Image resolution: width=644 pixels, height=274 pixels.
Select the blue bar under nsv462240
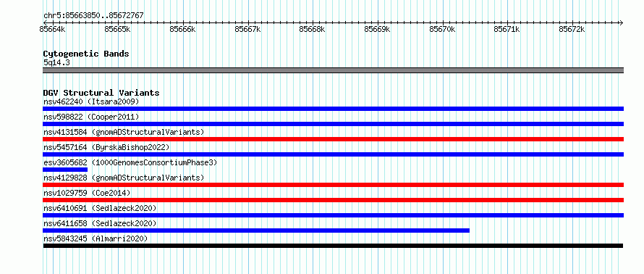pos(333,109)
